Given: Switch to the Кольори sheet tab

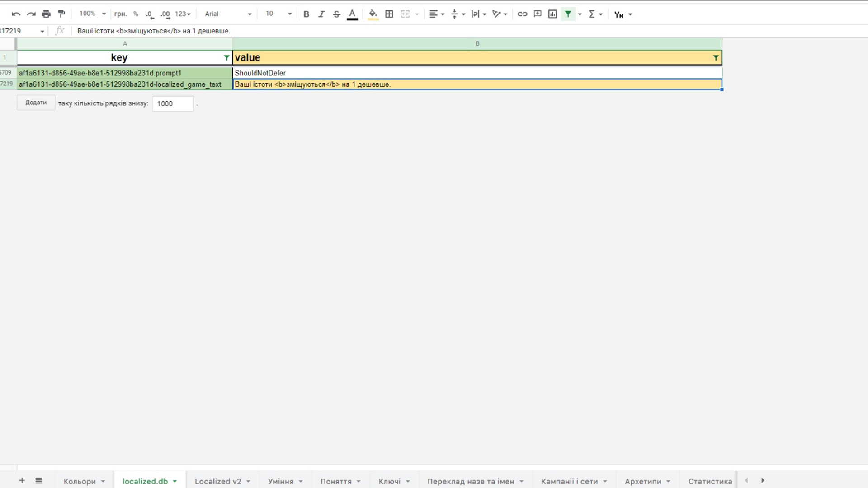Looking at the screenshot, I should click(80, 481).
